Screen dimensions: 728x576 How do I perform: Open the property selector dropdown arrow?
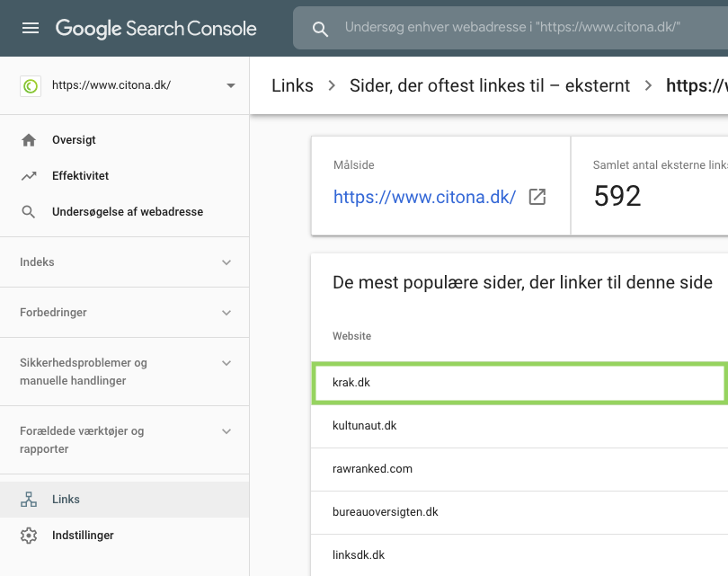231,85
